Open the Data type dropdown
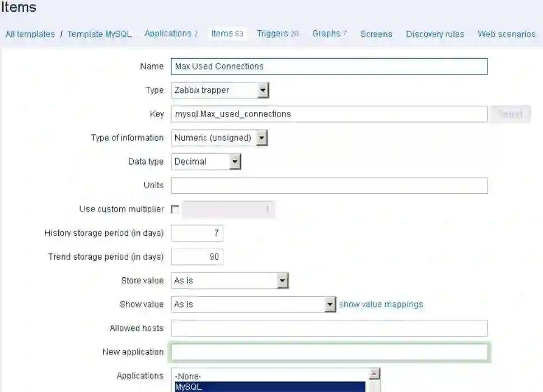 206,162
